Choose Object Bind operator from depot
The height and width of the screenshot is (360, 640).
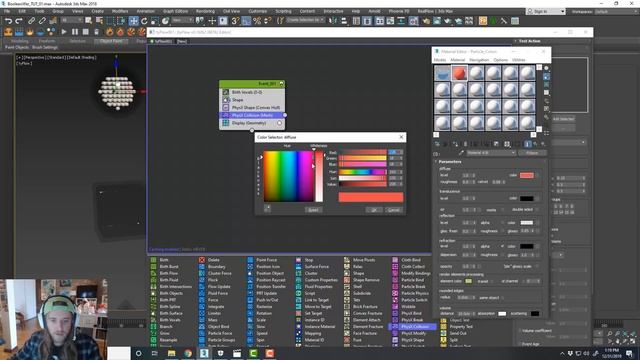point(214,327)
